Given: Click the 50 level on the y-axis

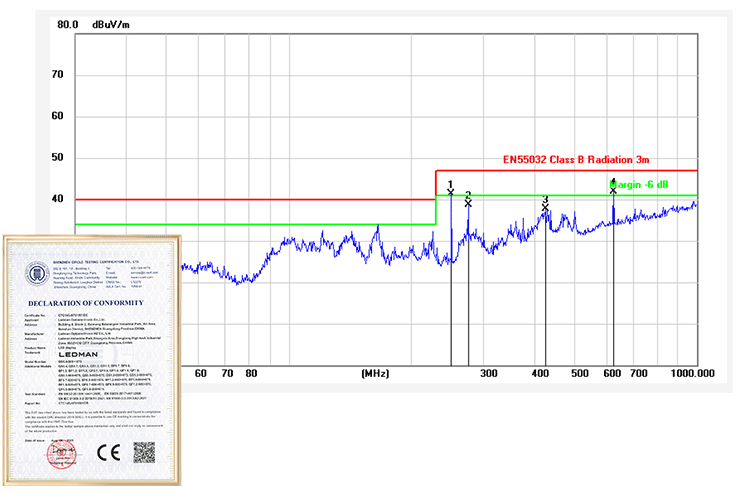Looking at the screenshot, I should (58, 158).
